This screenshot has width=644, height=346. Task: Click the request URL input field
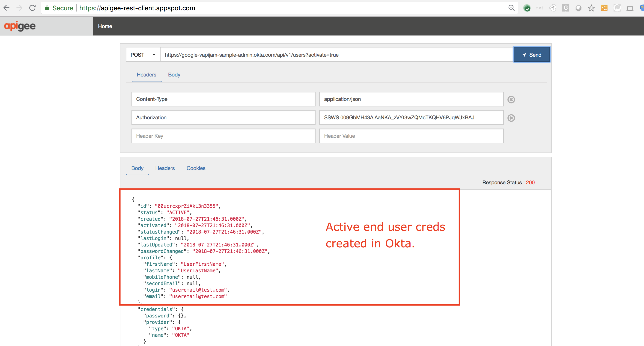[337, 55]
